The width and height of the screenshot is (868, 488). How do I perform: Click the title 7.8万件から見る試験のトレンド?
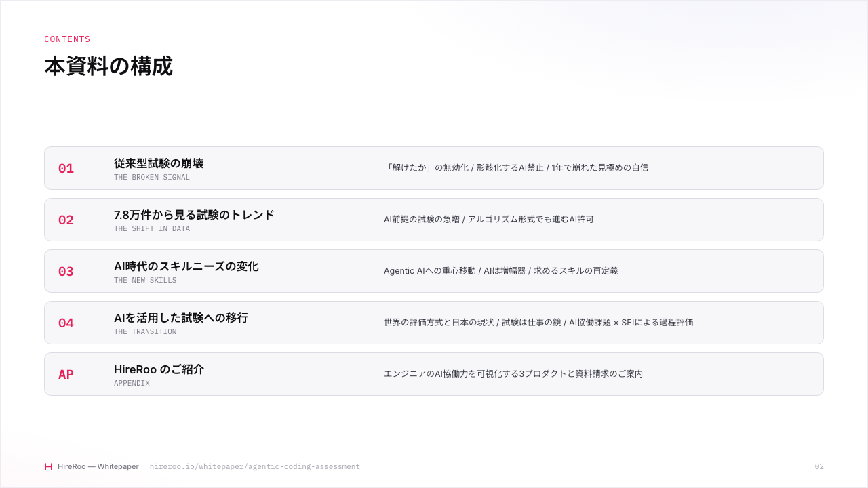pyautogui.click(x=194, y=215)
